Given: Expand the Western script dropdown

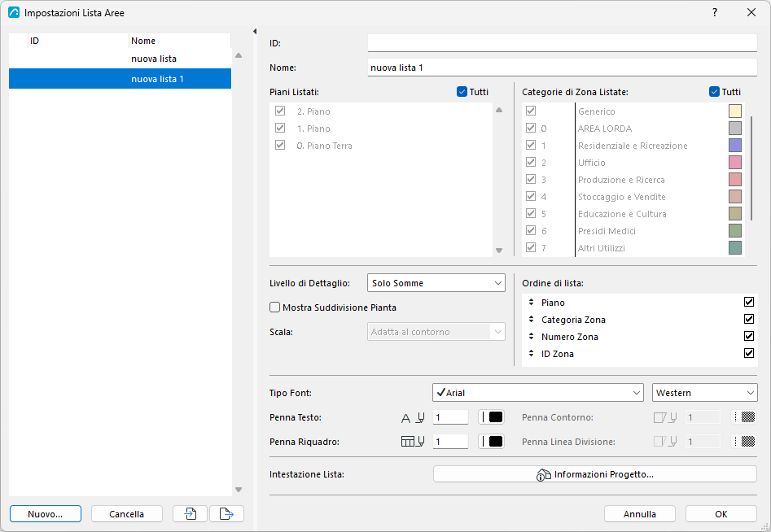Looking at the screenshot, I should pos(704,393).
